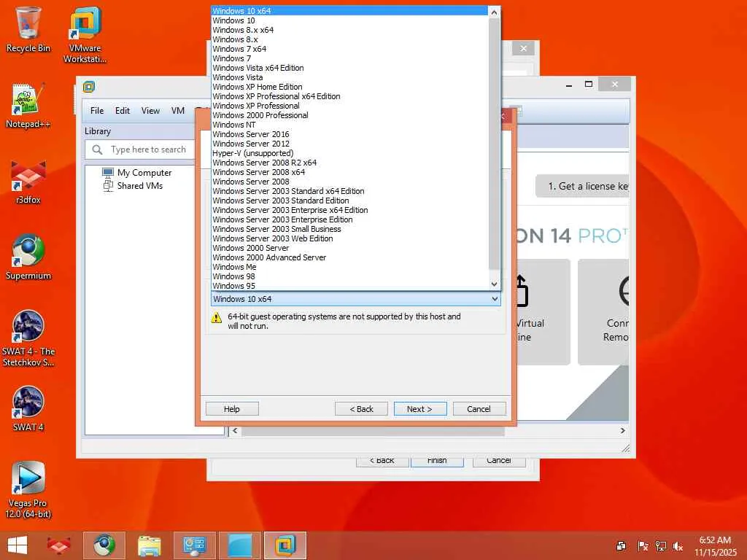747x560 pixels.
Task: Click the safely remove hardware tray icon
Action: pos(622,546)
